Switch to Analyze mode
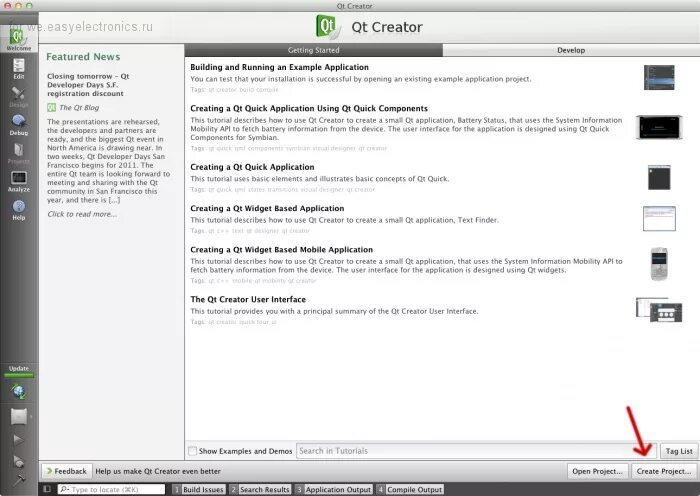The image size is (700, 496). pyautogui.click(x=19, y=182)
